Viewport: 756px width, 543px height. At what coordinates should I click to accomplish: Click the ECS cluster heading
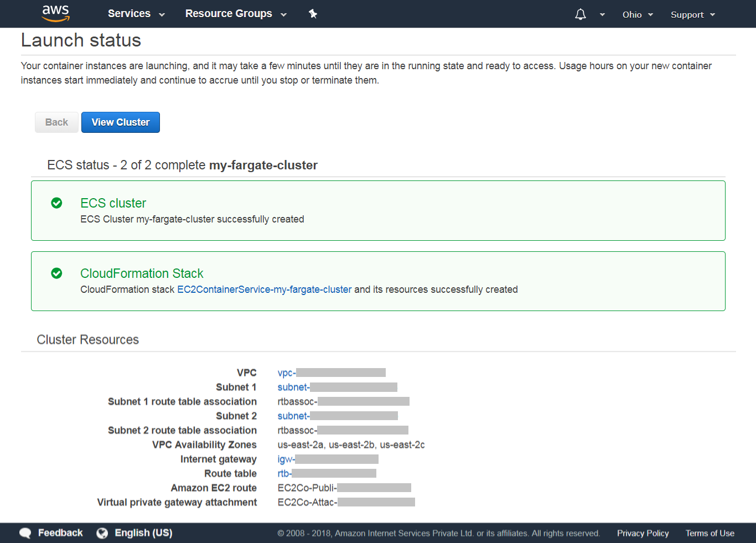click(113, 203)
